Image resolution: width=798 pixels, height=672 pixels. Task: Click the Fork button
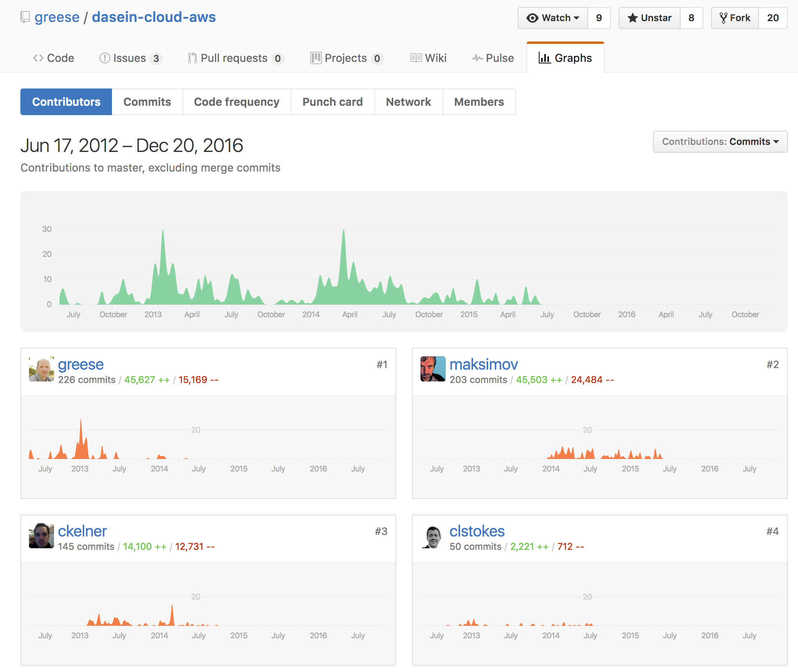click(x=735, y=18)
